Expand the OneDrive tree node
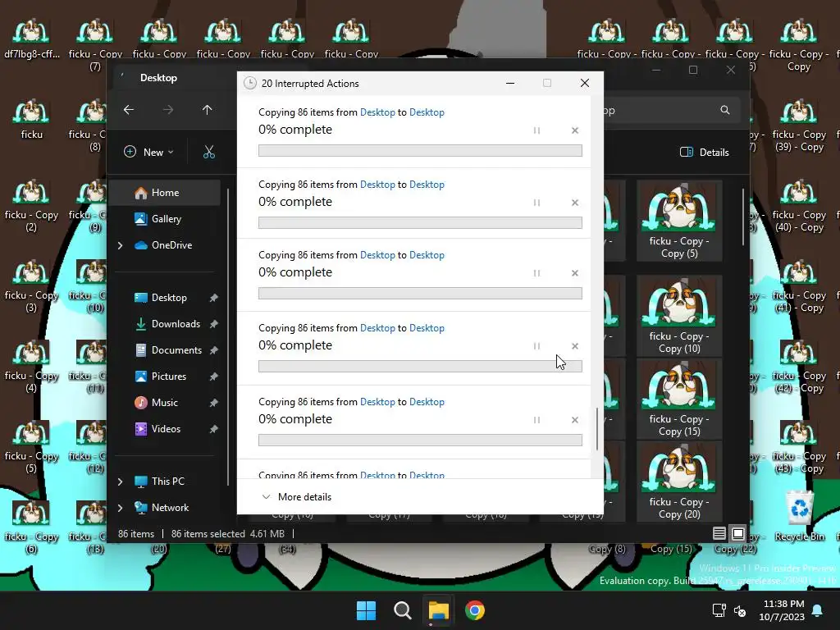This screenshot has height=630, width=840. click(120, 245)
